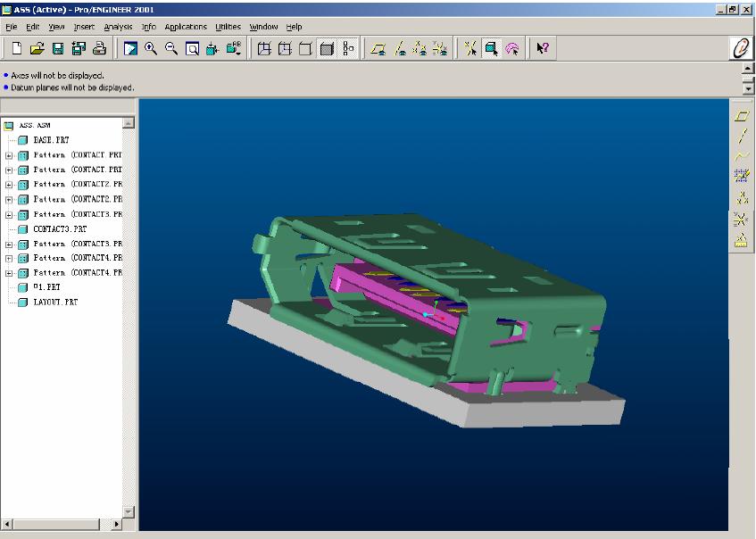This screenshot has height=539, width=756.
Task: Select LAYOUT.PRT in the model tree
Action: [x=54, y=303]
